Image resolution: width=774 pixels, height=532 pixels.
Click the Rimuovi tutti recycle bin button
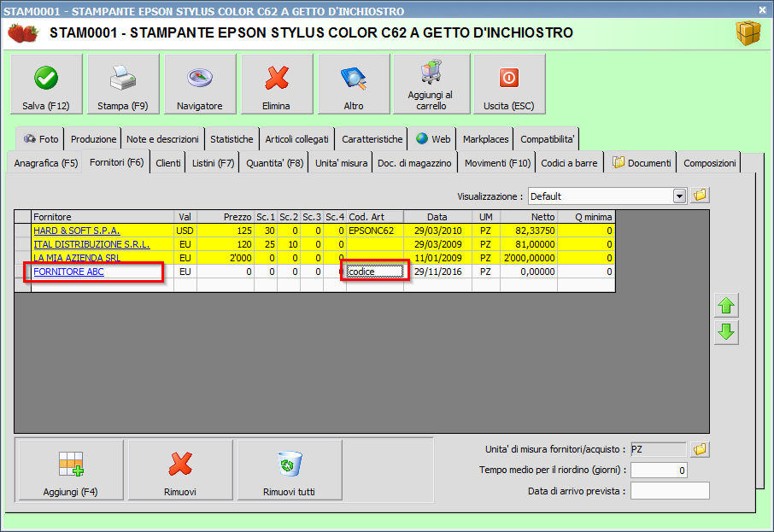(x=290, y=471)
